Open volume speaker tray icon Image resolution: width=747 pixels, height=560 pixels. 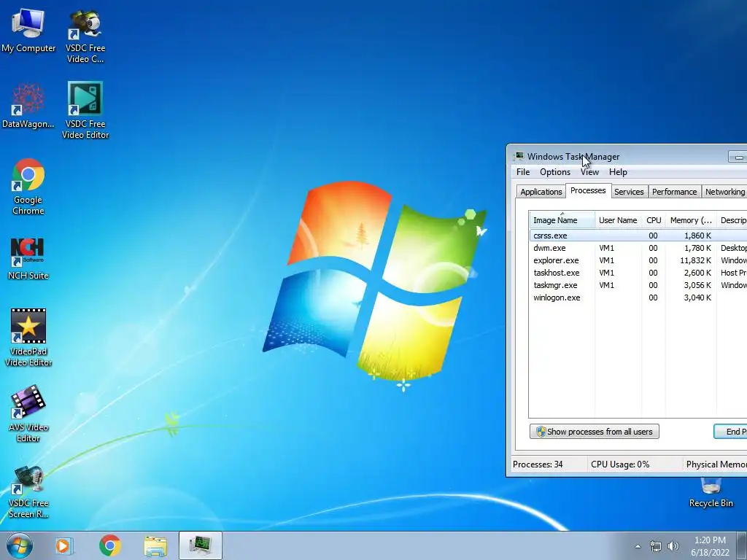673,546
